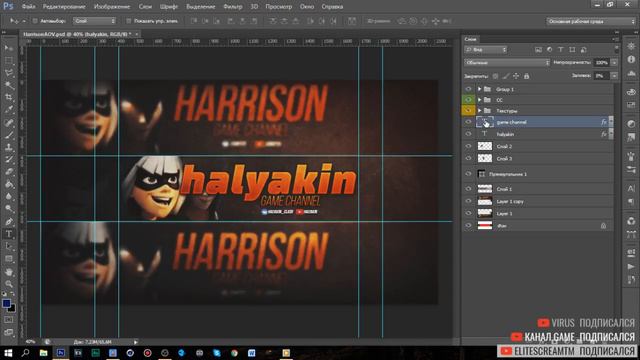This screenshot has height=360, width=640.
Task: Select the Healing Brush tool
Action: (x=9, y=122)
